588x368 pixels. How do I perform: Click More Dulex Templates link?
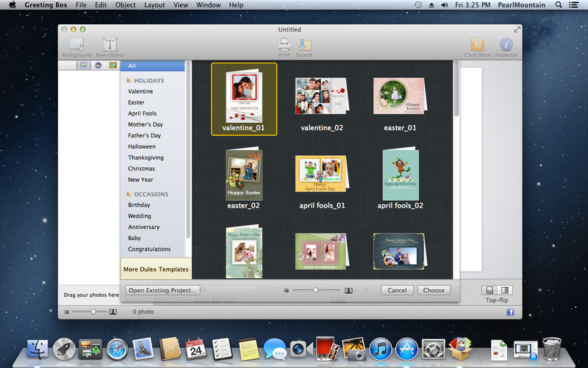[156, 269]
